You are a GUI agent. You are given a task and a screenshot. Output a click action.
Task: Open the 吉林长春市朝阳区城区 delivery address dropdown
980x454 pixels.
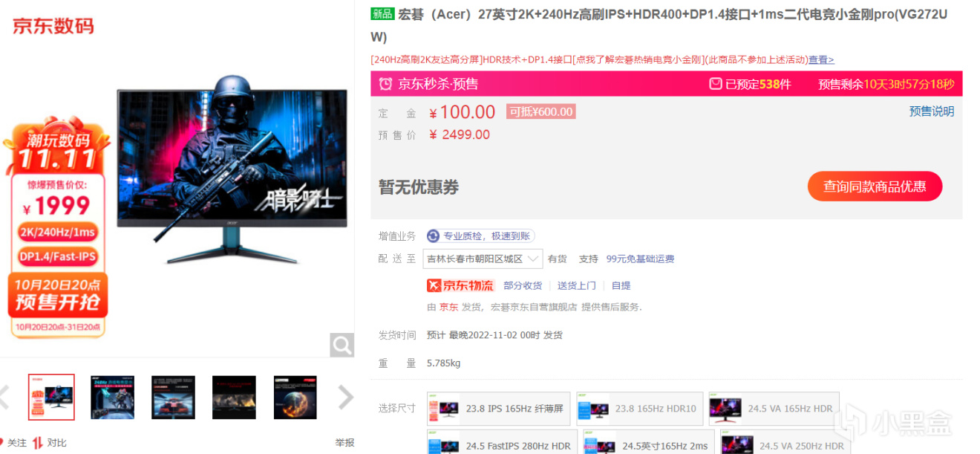click(x=483, y=259)
